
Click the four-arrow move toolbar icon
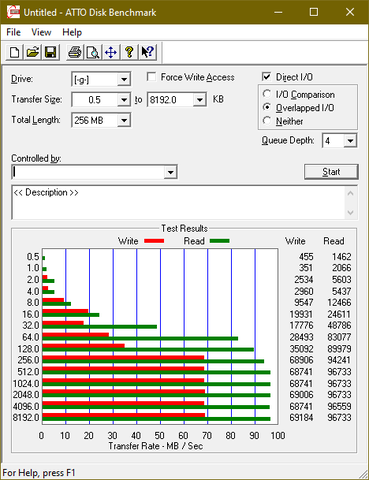click(111, 52)
